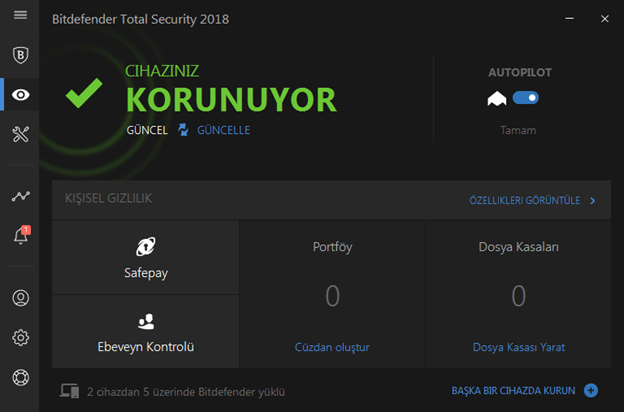The width and height of the screenshot is (624, 412).
Task: Select the eye privacy section icon
Action: click(x=20, y=95)
